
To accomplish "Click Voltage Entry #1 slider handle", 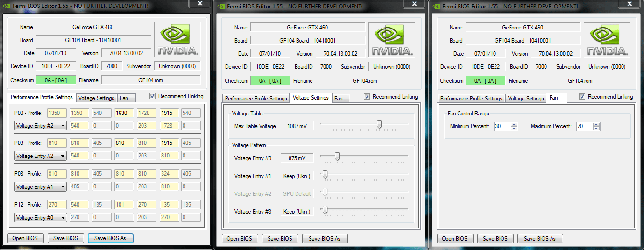I will pos(325,174).
